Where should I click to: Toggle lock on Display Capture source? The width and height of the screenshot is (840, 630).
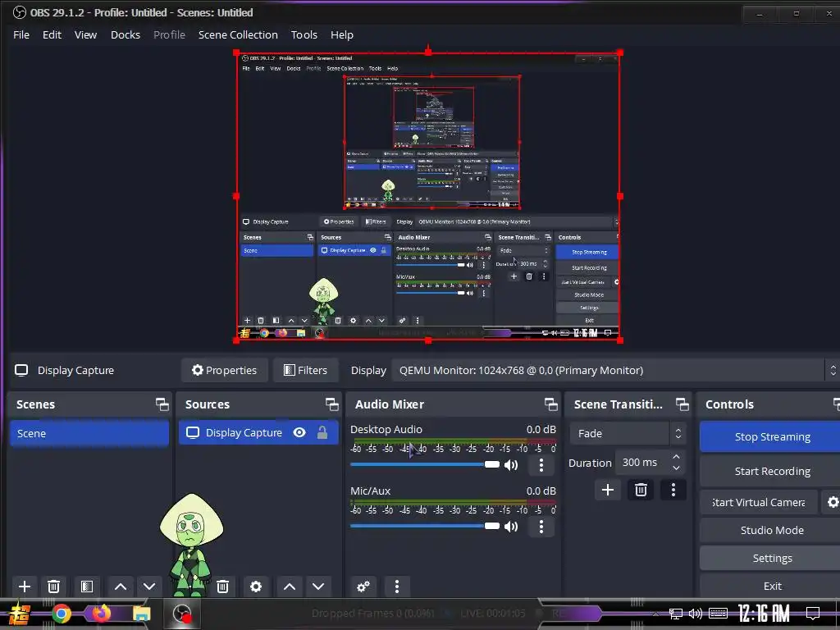322,432
